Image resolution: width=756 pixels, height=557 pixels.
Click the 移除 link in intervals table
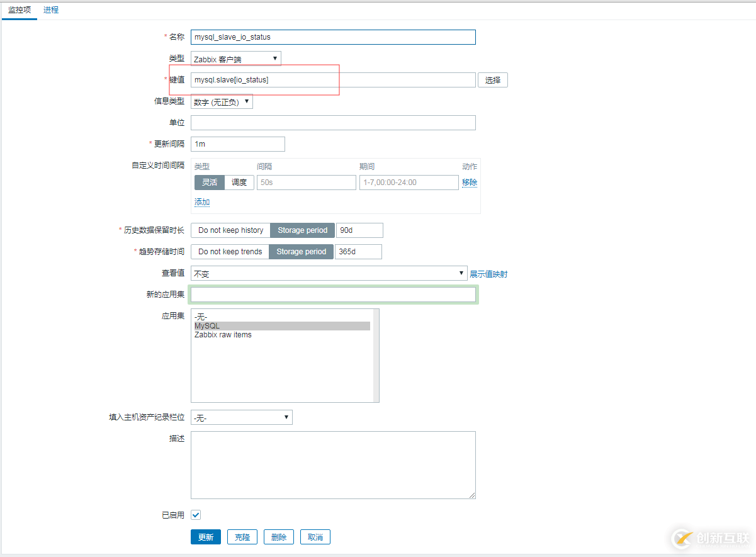(470, 182)
